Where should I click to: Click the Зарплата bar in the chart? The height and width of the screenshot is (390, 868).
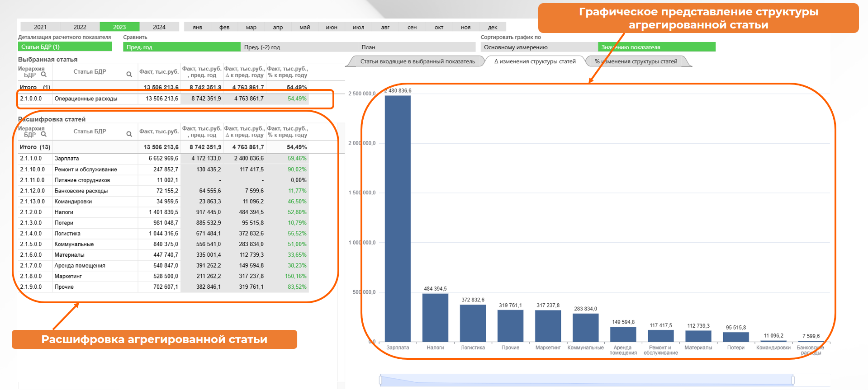[x=398, y=219]
